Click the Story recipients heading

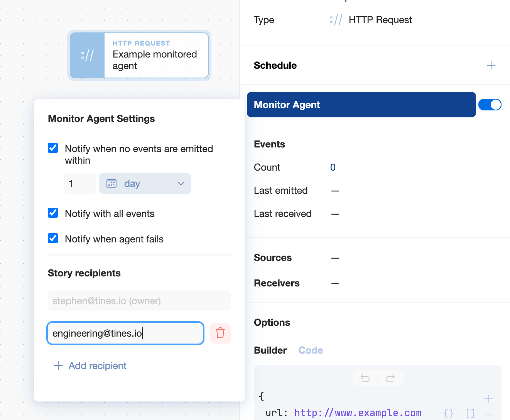(x=84, y=273)
